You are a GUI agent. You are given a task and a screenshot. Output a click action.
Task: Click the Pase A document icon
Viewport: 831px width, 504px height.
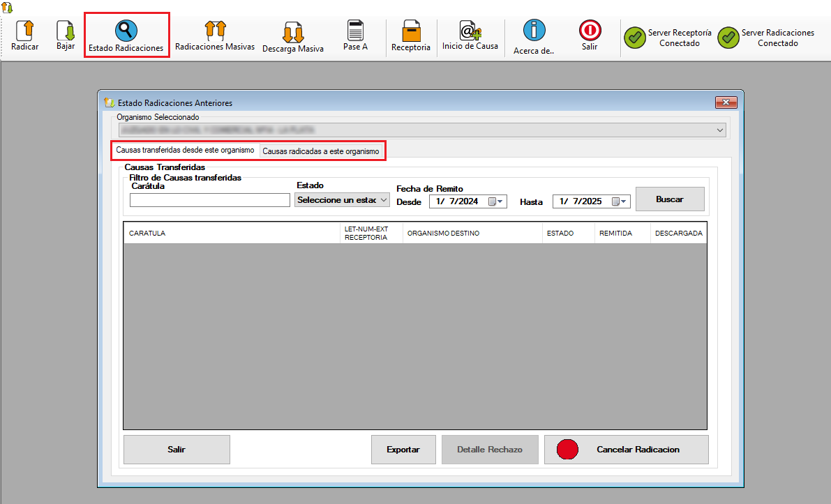355,31
